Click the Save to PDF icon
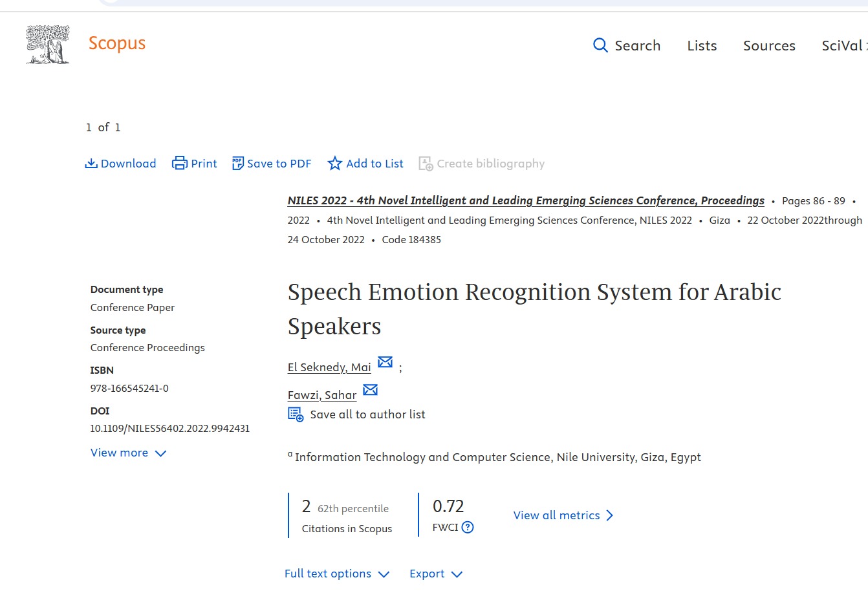 tap(237, 164)
